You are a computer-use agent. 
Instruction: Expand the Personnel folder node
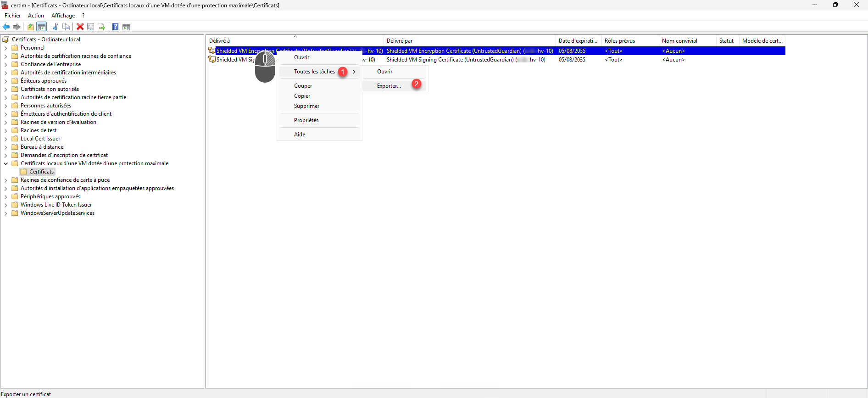[6, 48]
